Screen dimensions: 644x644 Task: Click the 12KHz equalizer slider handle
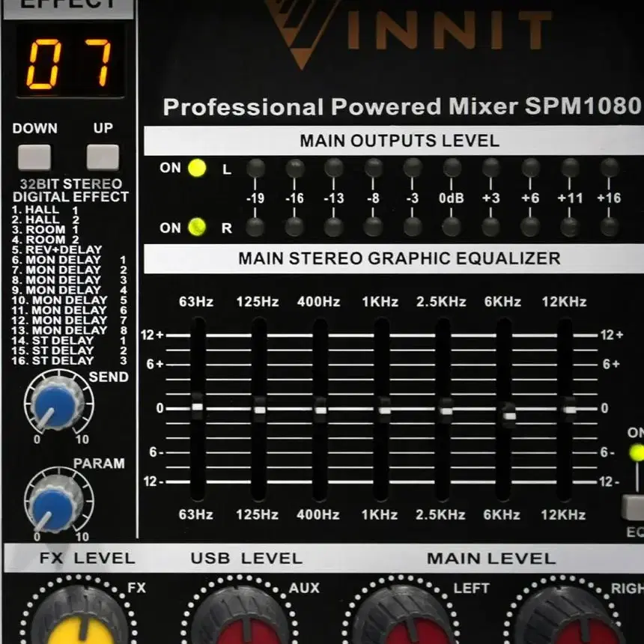[x=569, y=410]
